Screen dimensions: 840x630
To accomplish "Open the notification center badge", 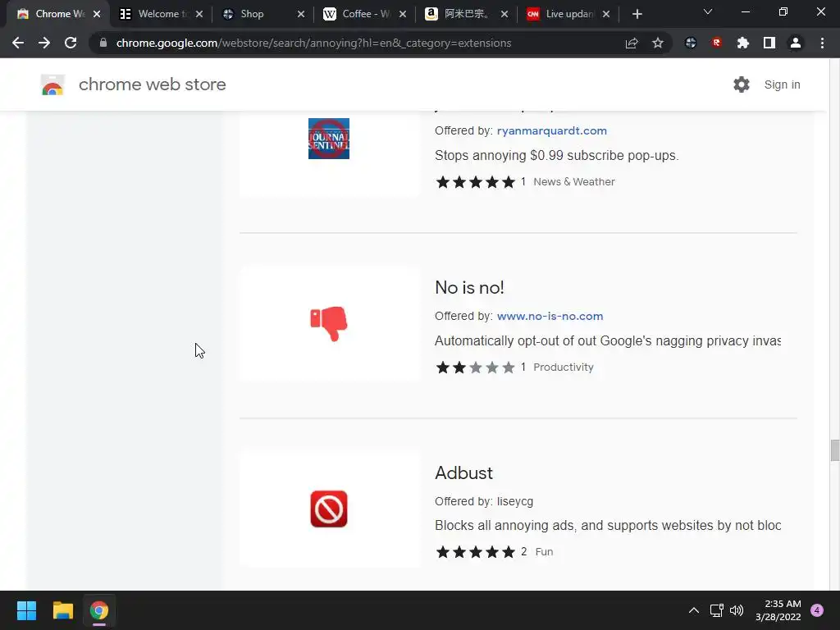I will [817, 610].
